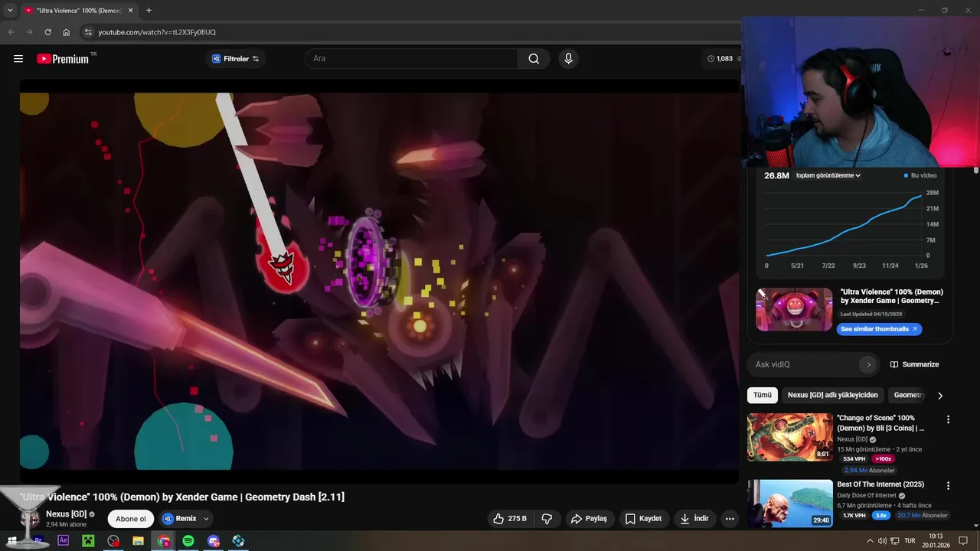980x551 pixels.
Task: Open the YouTube hamburger guide menu
Action: [x=18, y=59]
